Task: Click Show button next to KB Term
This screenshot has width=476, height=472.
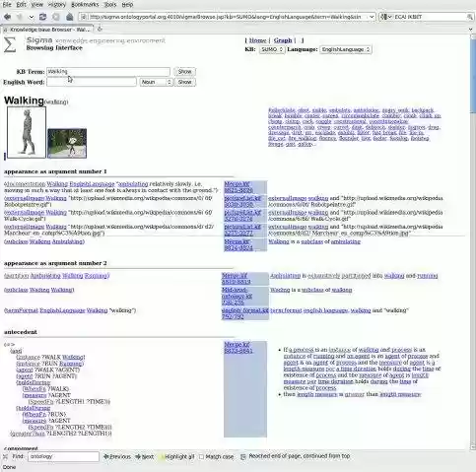Action: tap(184, 72)
